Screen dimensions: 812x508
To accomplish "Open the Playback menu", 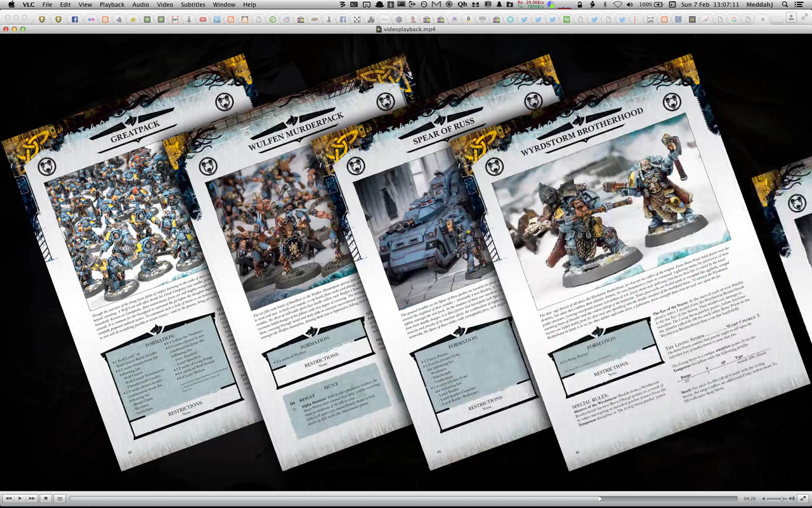I will click(x=112, y=4).
